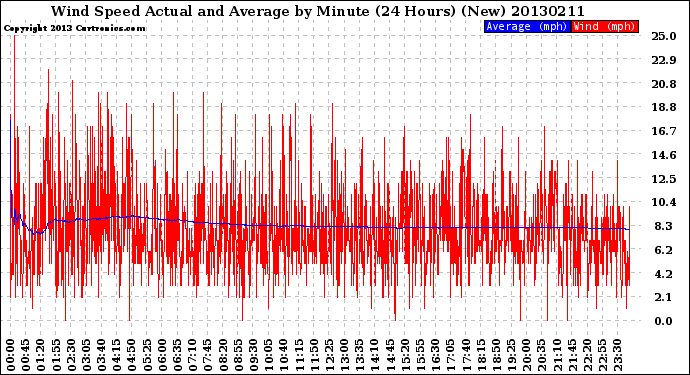Select the blue 'Average (mph)' legend entry
The width and height of the screenshot is (690, 375).
coord(527,26)
